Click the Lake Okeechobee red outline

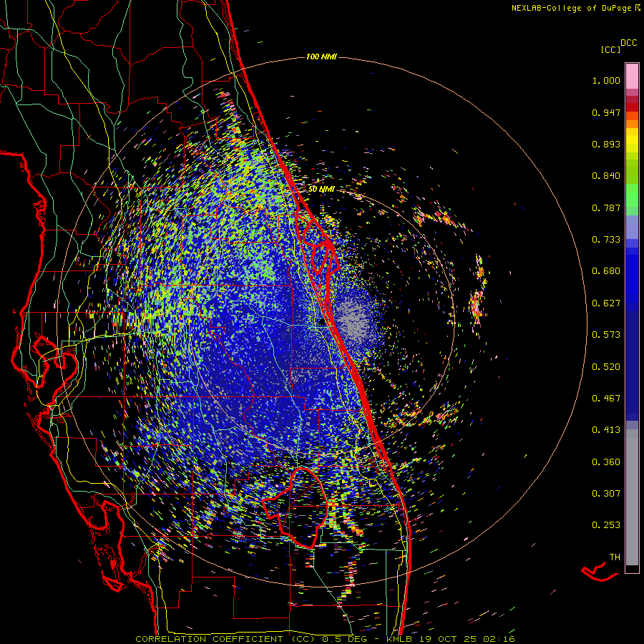295,507
